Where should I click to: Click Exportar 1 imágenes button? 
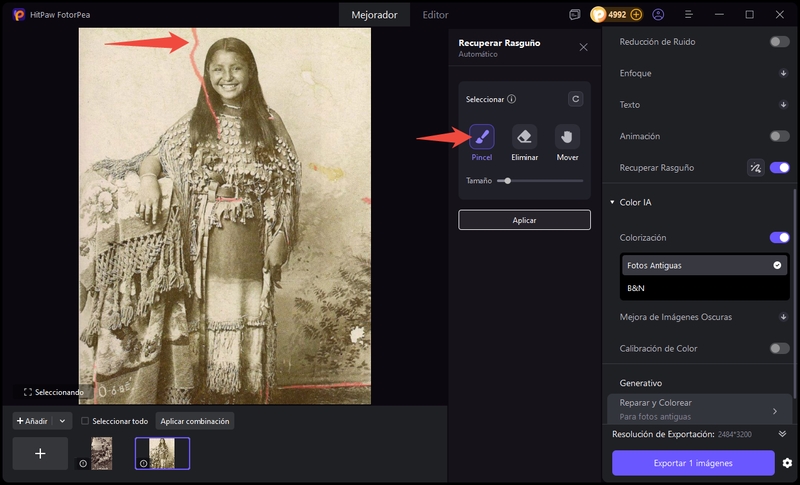click(x=693, y=463)
